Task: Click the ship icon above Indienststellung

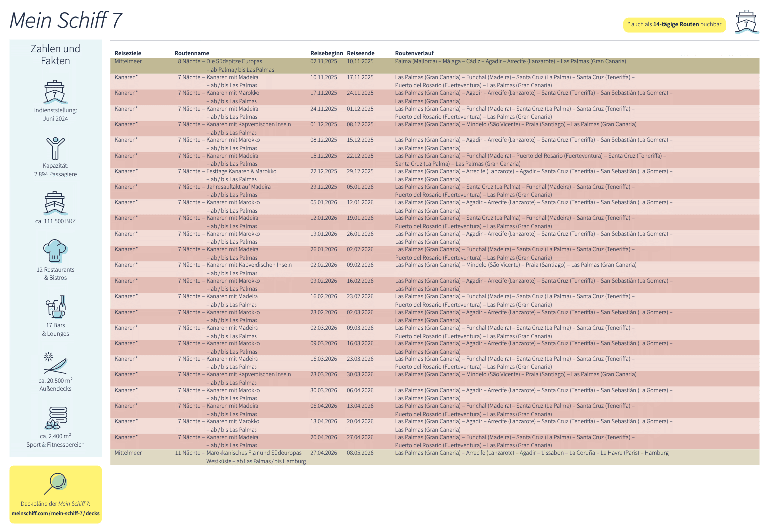Action: pyautogui.click(x=55, y=92)
